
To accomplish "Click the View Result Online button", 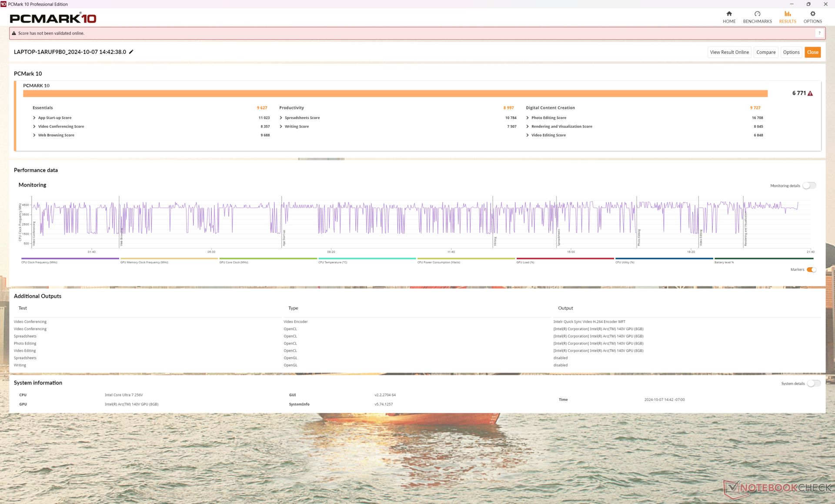I will coord(729,52).
